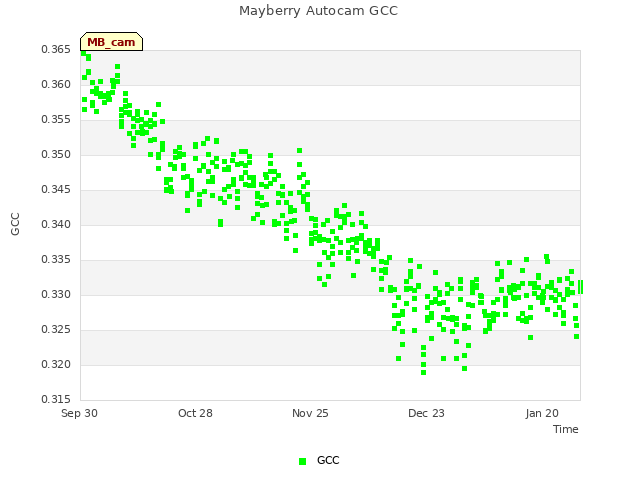Click the vertical GCC axis title
Viewport: 640px width, 480px height.
15,224
